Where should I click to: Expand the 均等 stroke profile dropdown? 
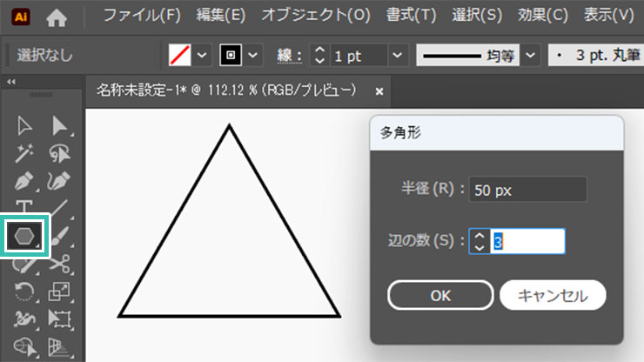pos(531,55)
